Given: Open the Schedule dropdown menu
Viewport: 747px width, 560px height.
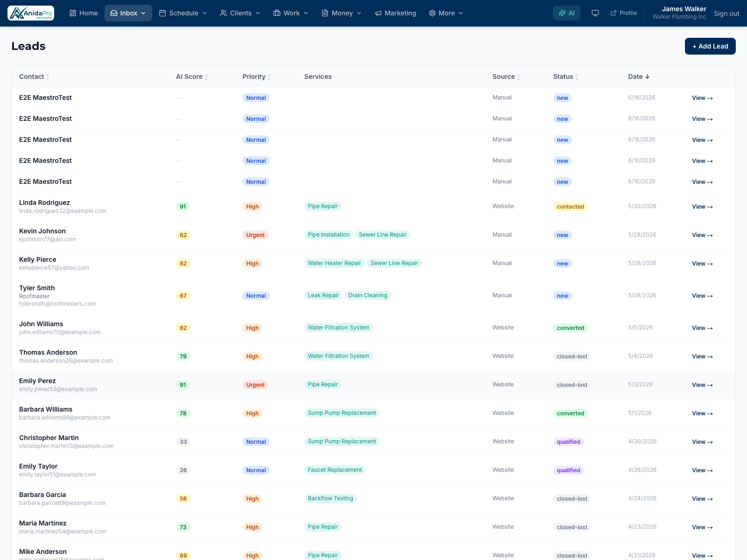Looking at the screenshot, I should [x=183, y=13].
